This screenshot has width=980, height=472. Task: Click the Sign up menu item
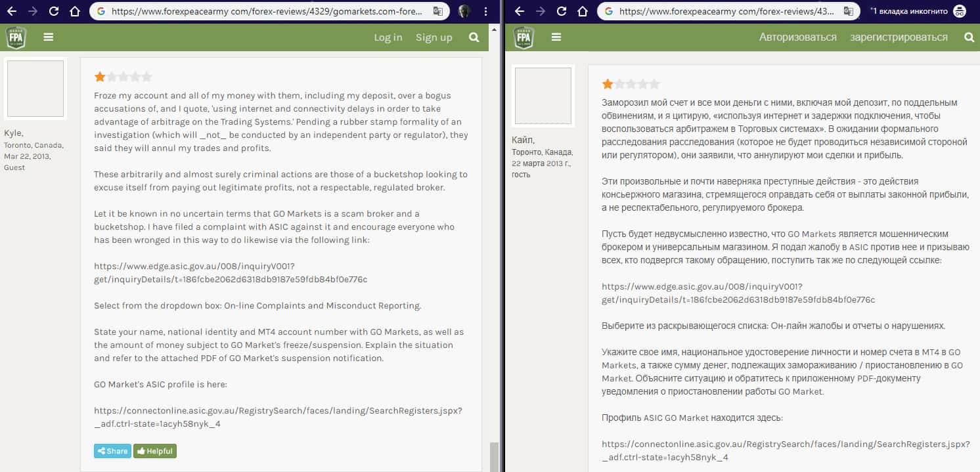click(434, 37)
